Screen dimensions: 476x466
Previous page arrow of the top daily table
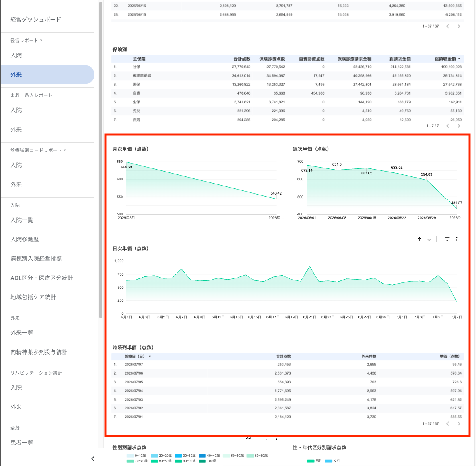(x=448, y=26)
